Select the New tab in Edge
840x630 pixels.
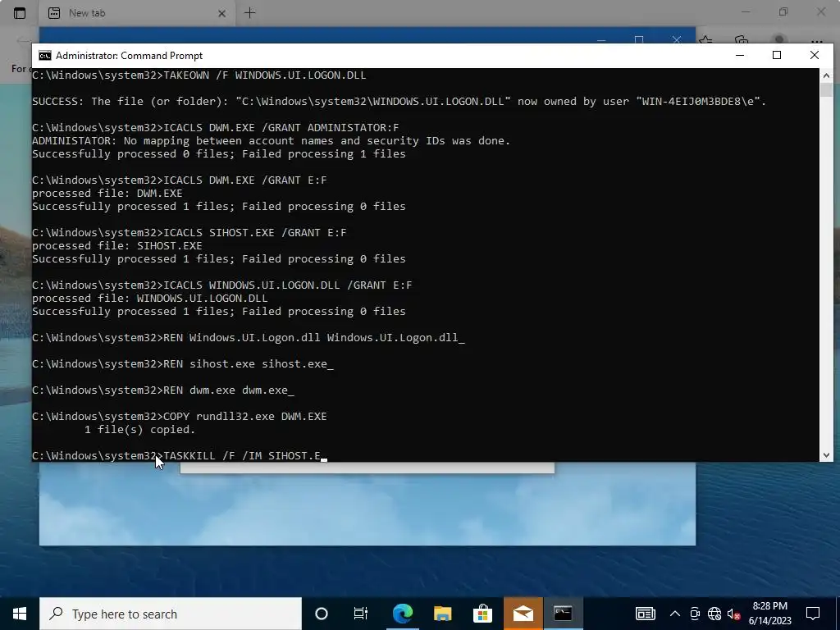135,13
